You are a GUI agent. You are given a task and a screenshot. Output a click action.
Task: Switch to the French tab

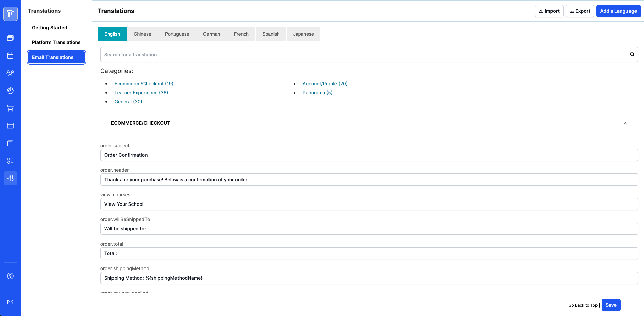[241, 34]
